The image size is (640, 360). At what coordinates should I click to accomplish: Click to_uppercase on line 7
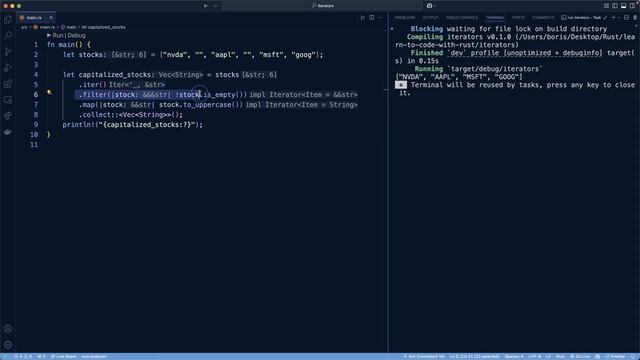(x=207, y=104)
